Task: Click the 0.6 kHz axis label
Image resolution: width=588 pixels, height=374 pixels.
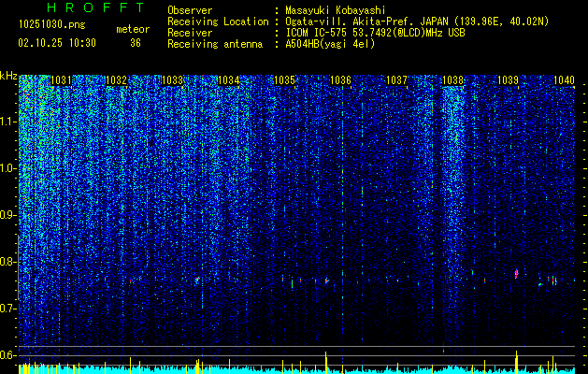Action: point(8,355)
